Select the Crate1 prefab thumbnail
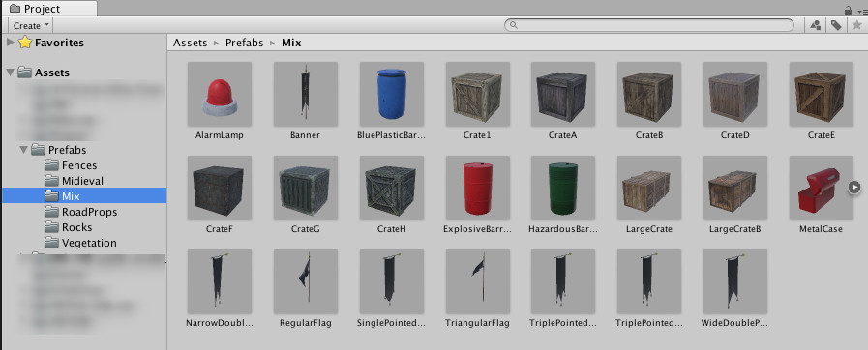The height and width of the screenshot is (350, 868). point(478,94)
